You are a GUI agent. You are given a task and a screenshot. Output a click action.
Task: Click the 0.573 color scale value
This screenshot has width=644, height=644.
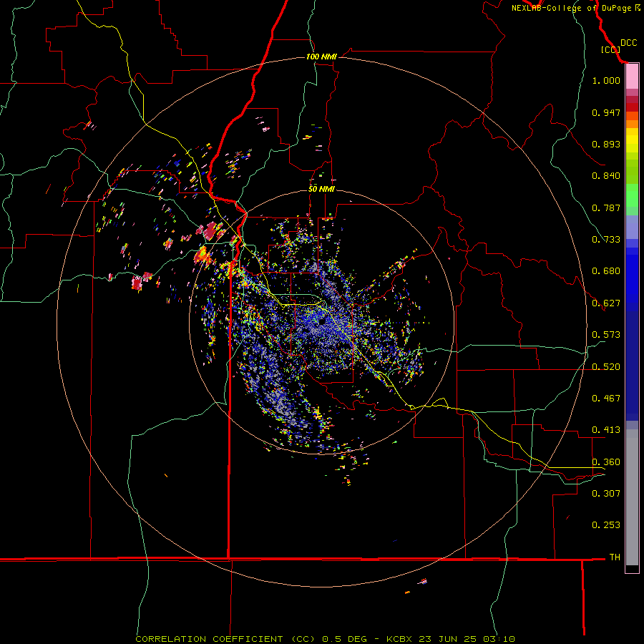click(606, 335)
